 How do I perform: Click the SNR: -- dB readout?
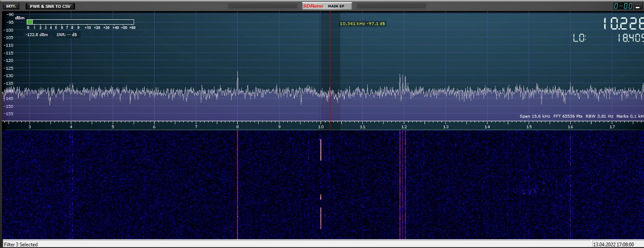click(x=67, y=35)
